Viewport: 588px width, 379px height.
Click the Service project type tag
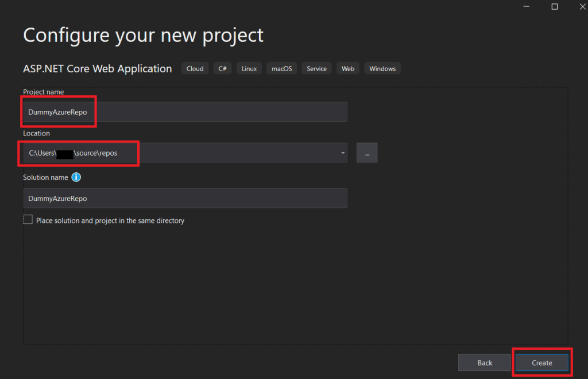(316, 69)
